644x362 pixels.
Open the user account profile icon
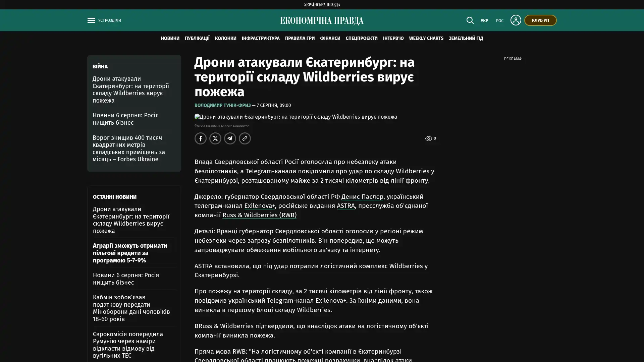[x=516, y=20]
